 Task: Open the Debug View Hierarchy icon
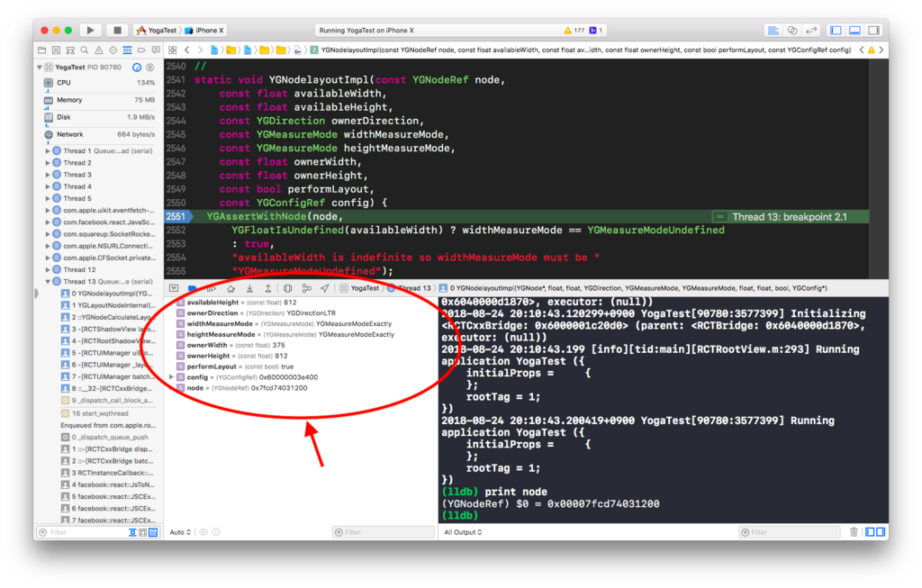click(287, 288)
